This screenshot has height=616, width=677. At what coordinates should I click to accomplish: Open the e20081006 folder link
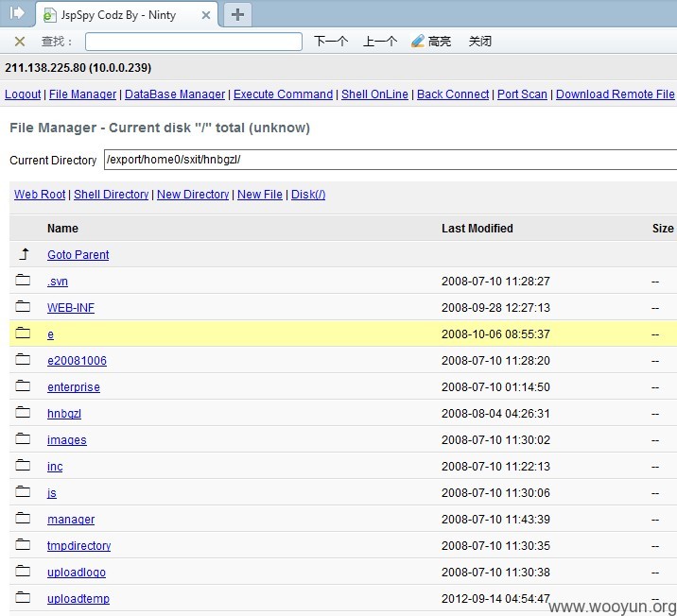pyautogui.click(x=77, y=361)
